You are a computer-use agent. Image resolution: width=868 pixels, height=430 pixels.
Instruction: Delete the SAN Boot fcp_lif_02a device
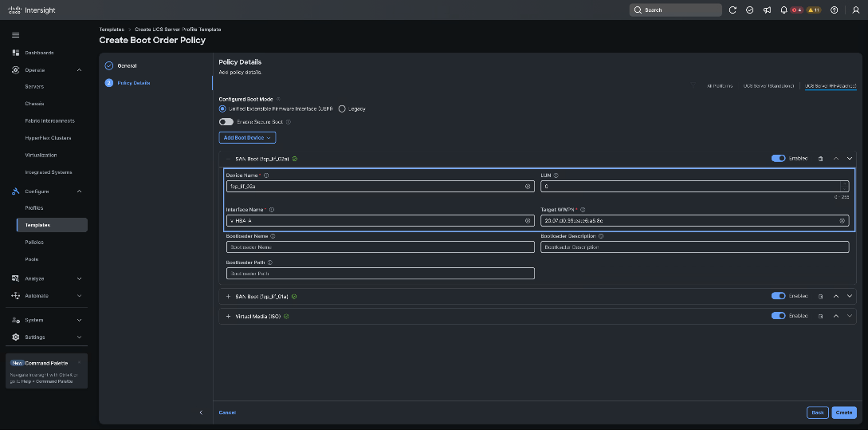pos(820,159)
